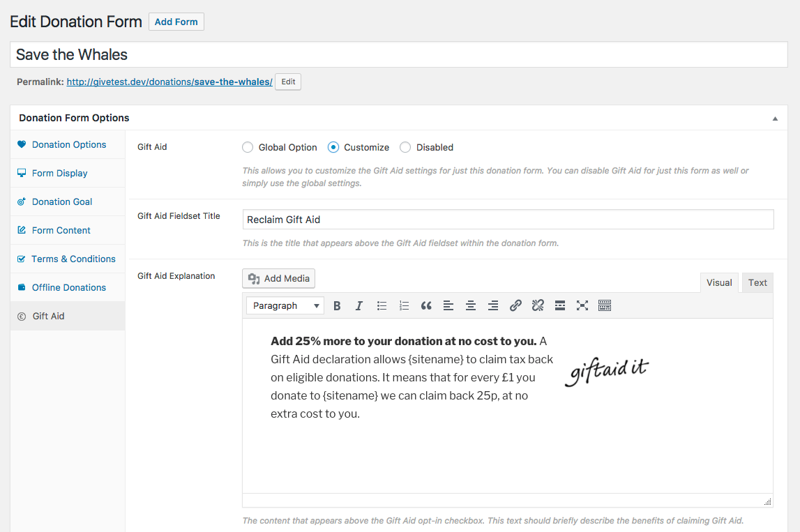This screenshot has width=800, height=532.
Task: Insert a bulleted list
Action: (382, 305)
